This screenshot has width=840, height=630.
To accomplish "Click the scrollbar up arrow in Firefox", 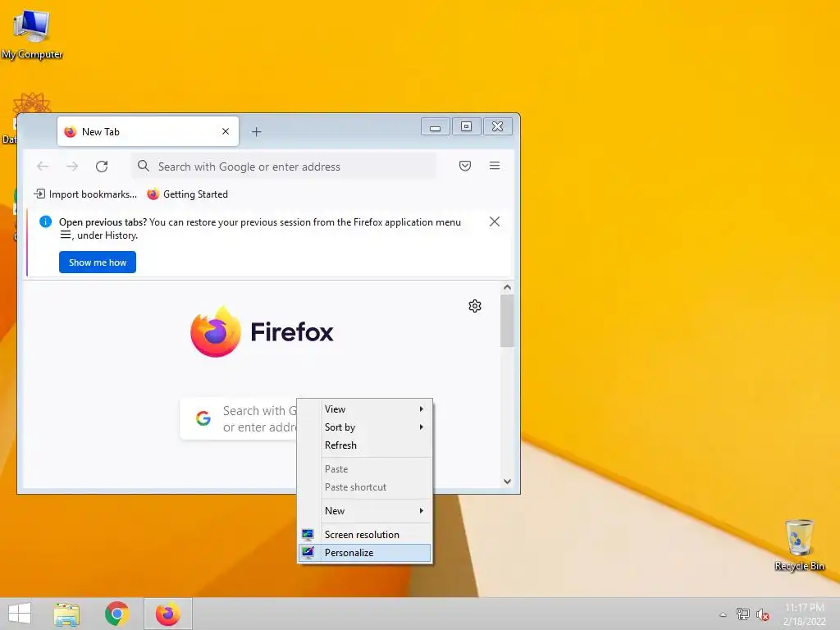I will coord(507,287).
